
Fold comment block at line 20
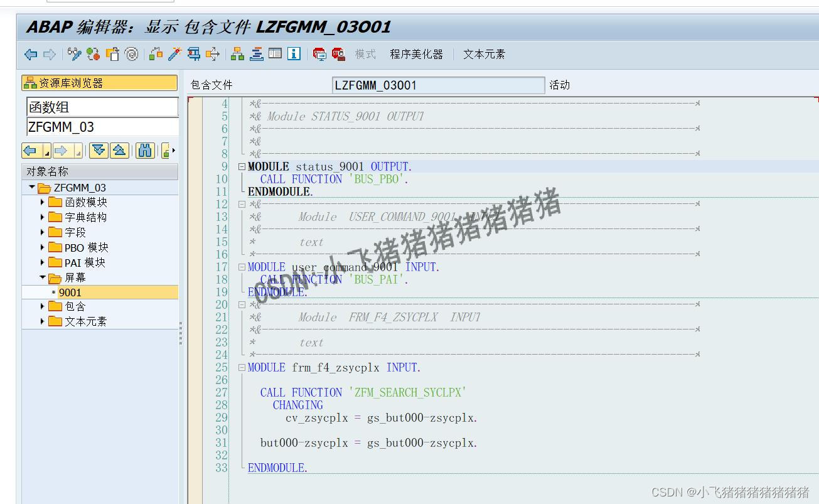(x=242, y=305)
